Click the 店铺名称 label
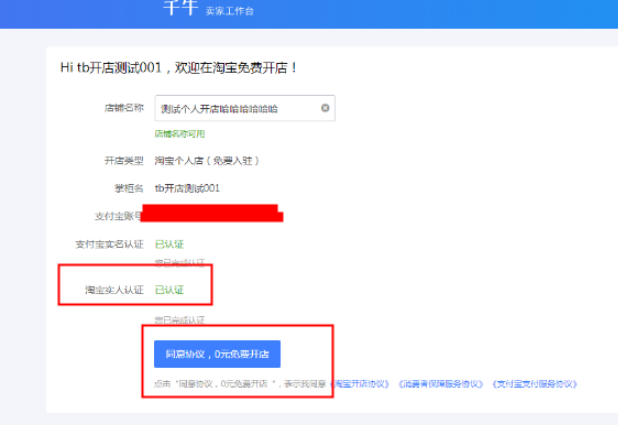This screenshot has height=425, width=618. point(124,107)
